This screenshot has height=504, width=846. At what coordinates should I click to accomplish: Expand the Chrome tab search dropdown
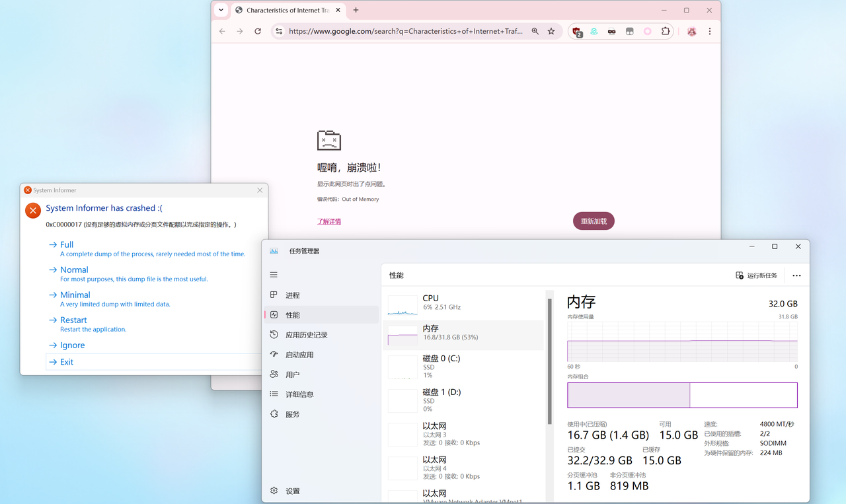pos(221,10)
